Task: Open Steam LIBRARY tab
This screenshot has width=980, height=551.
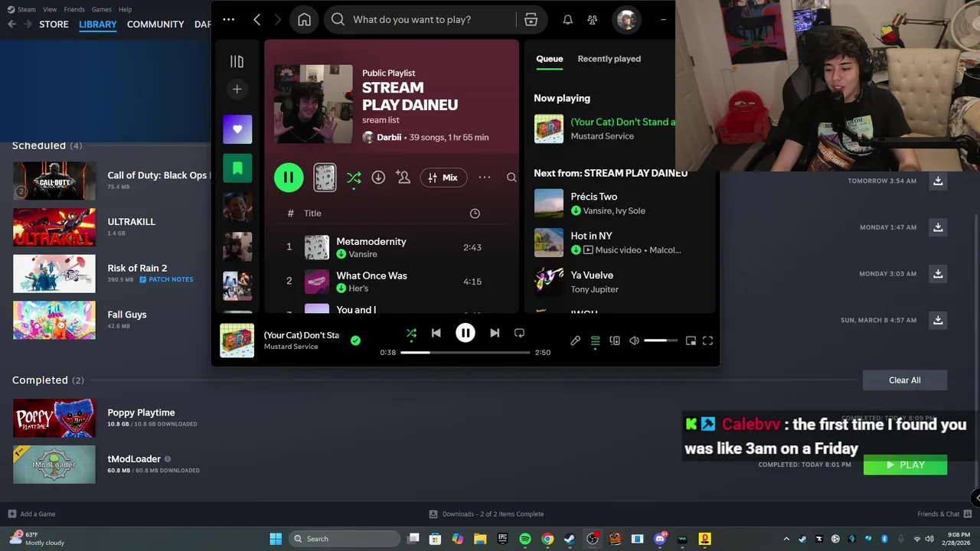Action: coord(98,24)
